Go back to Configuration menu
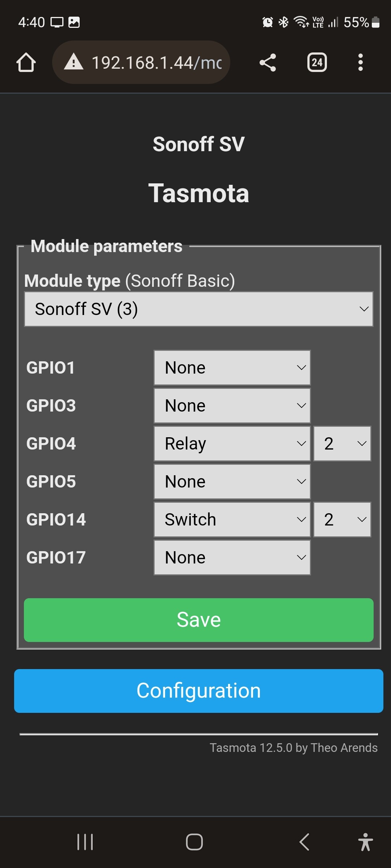 [x=199, y=691]
